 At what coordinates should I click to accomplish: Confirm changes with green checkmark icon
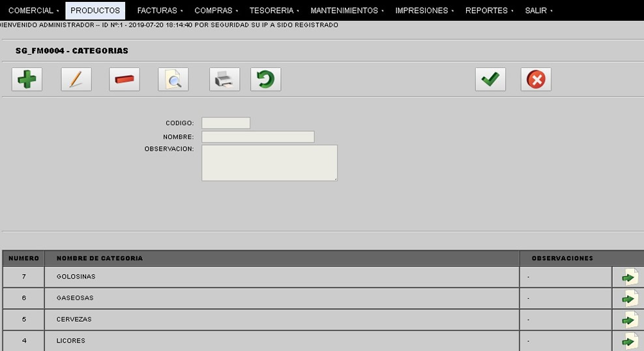click(490, 80)
